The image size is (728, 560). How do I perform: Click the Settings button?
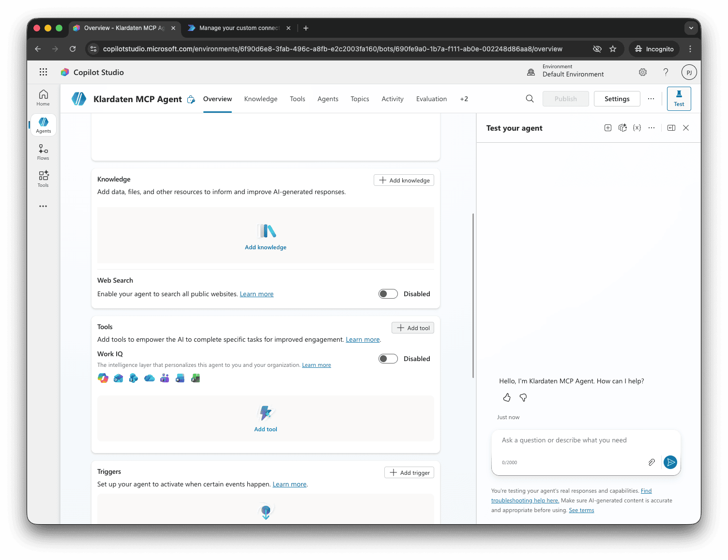[617, 99]
